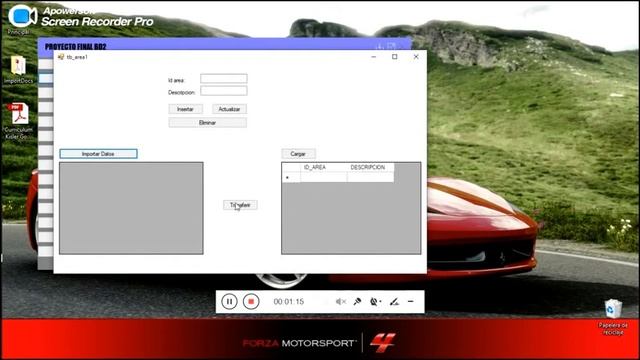
Task: Click the Actualizar button
Action: pos(229,109)
